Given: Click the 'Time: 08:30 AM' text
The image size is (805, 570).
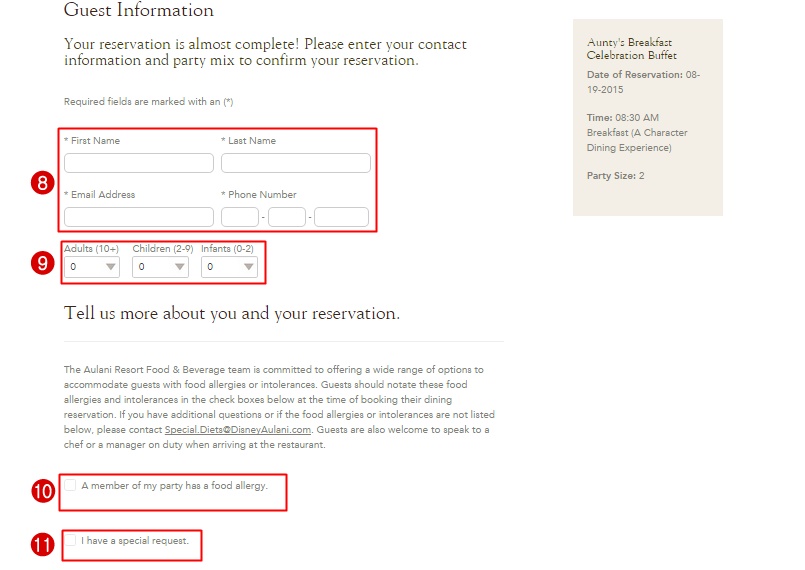Looking at the screenshot, I should 623,118.
